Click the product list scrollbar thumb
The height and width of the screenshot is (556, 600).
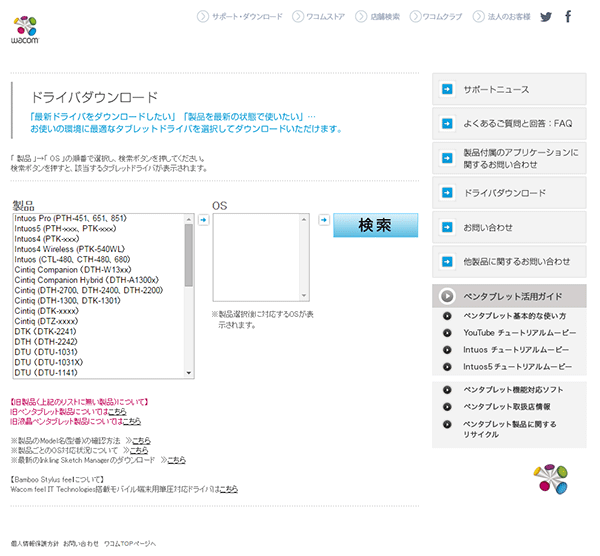189,255
